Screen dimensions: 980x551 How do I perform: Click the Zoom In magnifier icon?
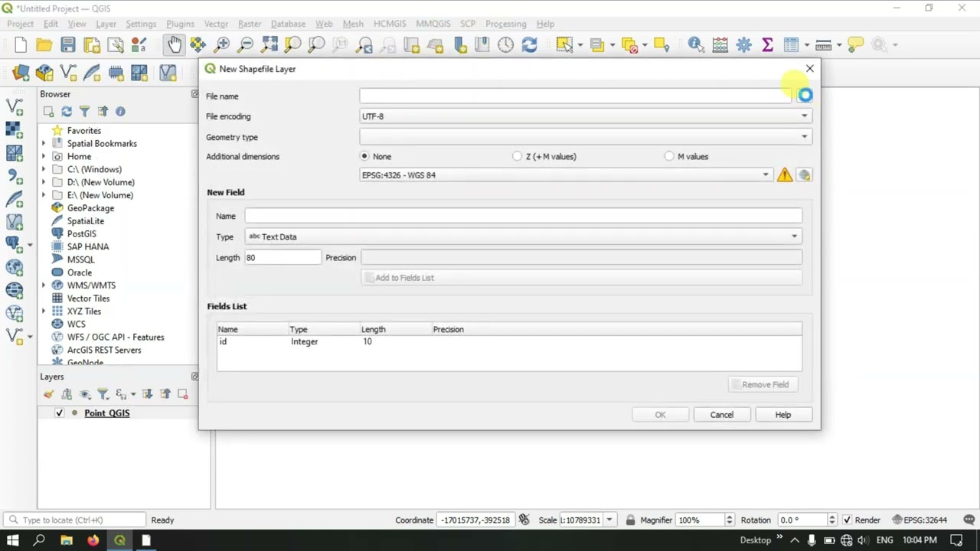click(221, 45)
